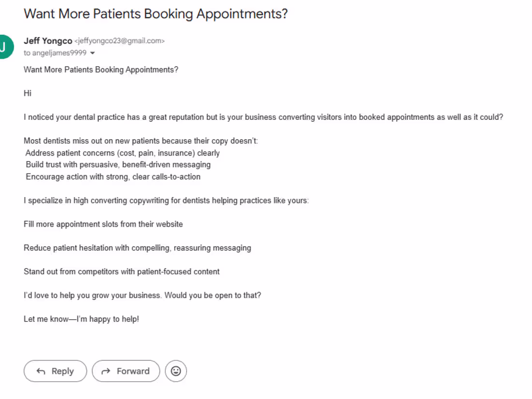
Task: Click the "Encourage action with strong" line
Action: [113, 177]
